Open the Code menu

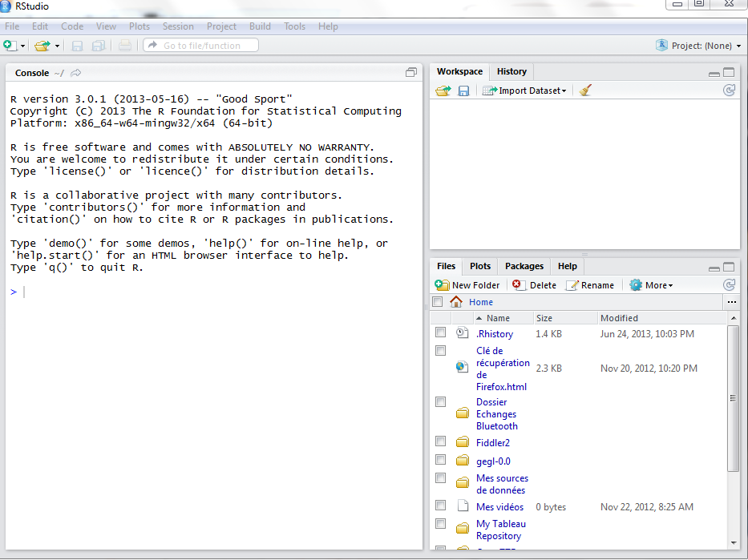[72, 26]
